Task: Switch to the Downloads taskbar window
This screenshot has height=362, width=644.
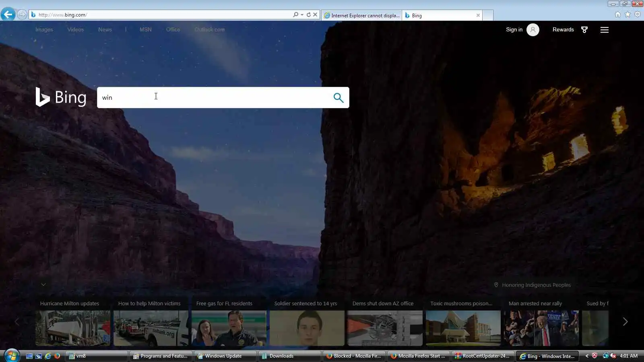Action: 290,356
